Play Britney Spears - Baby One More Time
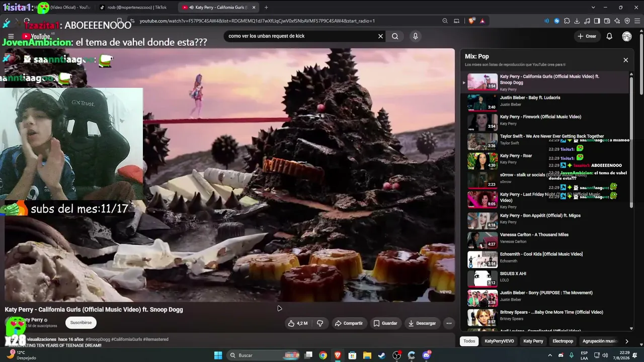The image size is (644, 362). pyautogui.click(x=546, y=316)
